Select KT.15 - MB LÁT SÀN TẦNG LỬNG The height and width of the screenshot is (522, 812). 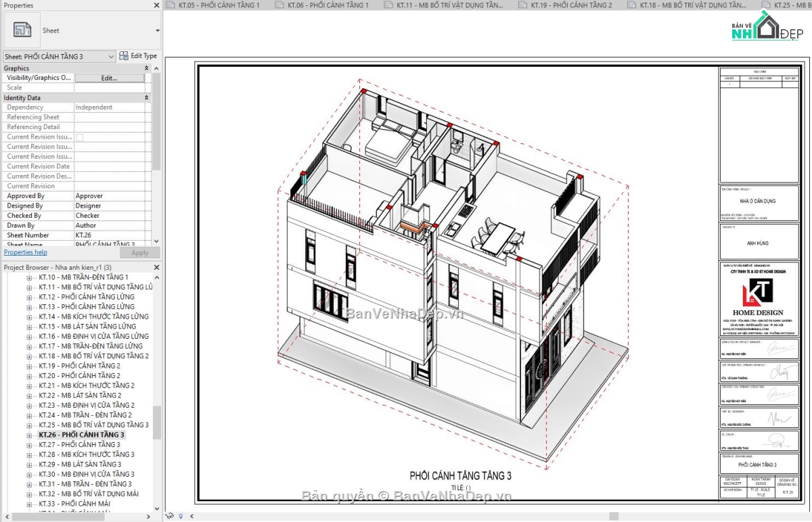(x=87, y=326)
